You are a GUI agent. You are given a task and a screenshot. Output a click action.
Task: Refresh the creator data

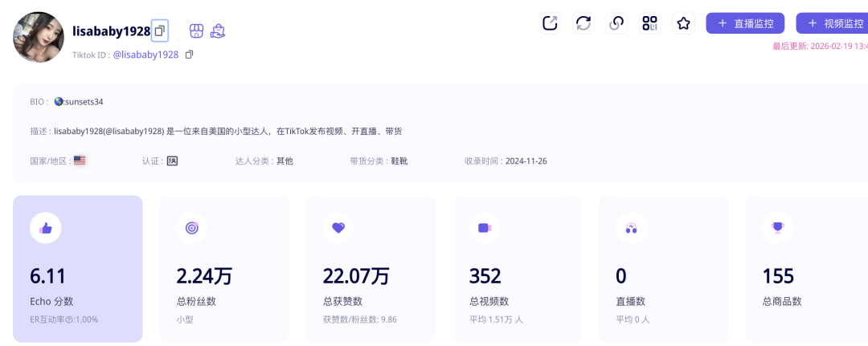(583, 23)
